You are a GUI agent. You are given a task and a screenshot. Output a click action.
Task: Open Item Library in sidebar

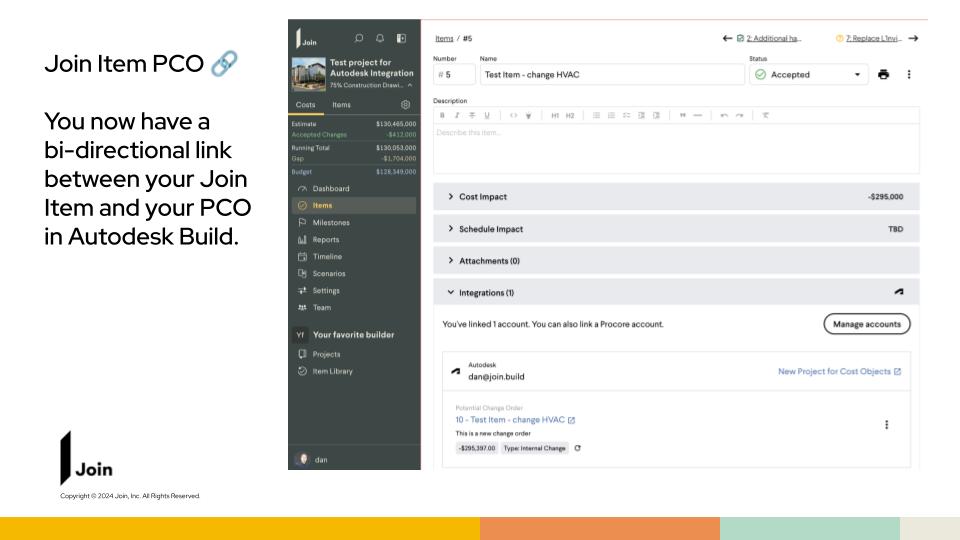pyautogui.click(x=354, y=371)
